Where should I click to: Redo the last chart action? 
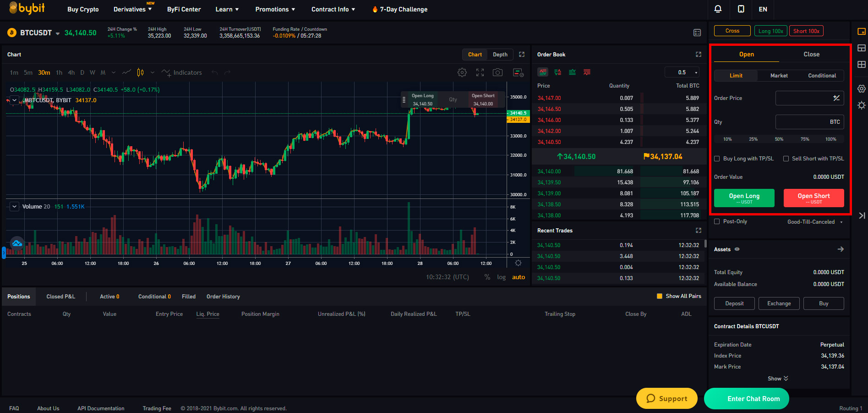pos(227,72)
